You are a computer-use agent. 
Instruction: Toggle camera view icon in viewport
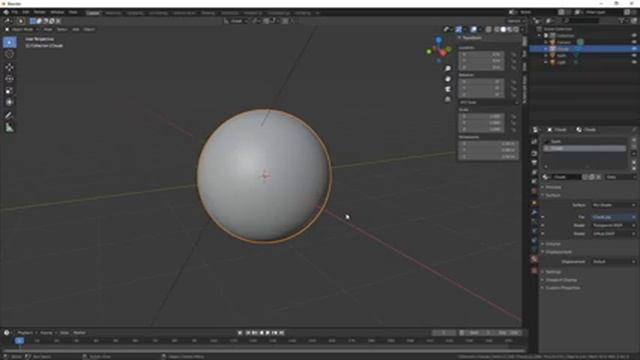coord(448,89)
